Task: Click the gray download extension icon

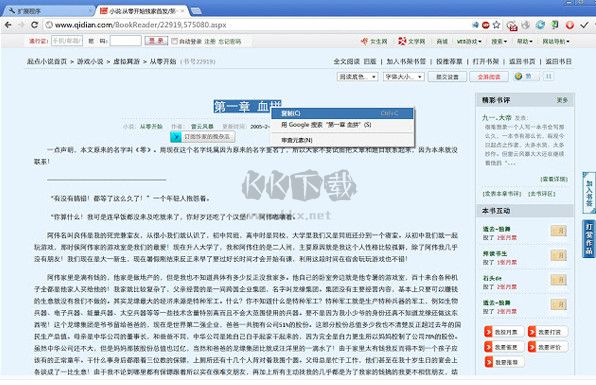Action: coord(526,25)
